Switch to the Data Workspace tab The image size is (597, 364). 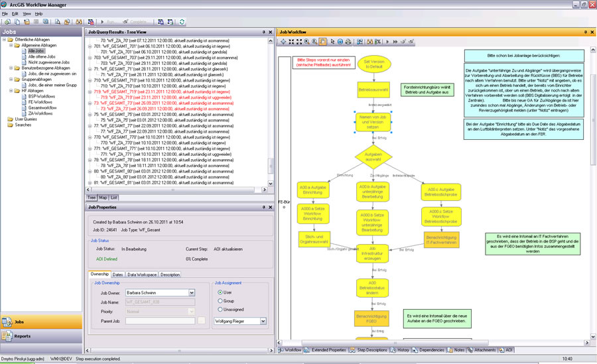(x=142, y=274)
